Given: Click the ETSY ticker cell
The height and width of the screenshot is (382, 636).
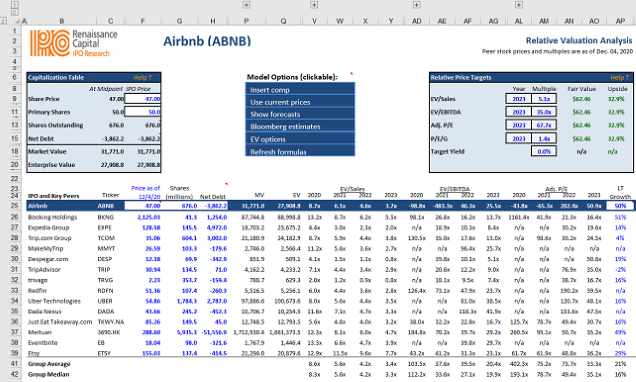Looking at the screenshot, I should pos(104,354).
